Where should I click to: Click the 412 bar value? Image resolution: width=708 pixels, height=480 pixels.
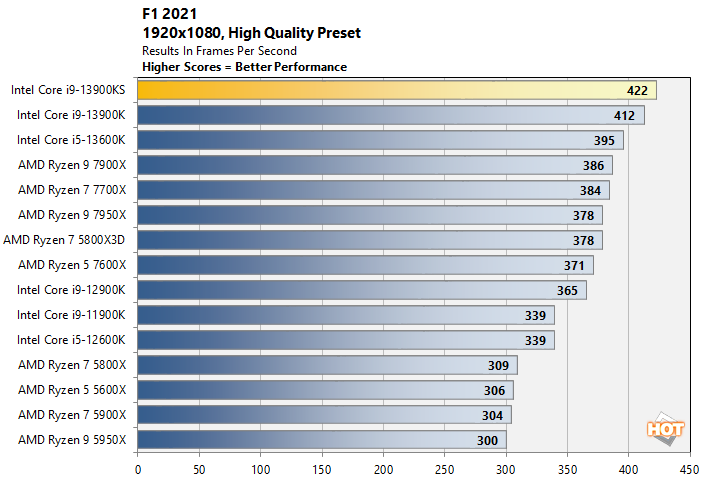(x=624, y=116)
